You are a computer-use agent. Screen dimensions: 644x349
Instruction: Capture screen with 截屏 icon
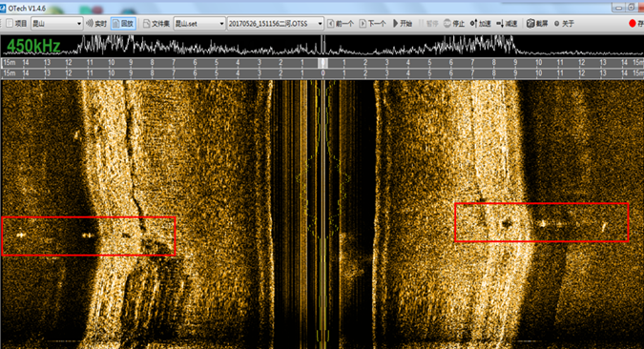click(537, 24)
